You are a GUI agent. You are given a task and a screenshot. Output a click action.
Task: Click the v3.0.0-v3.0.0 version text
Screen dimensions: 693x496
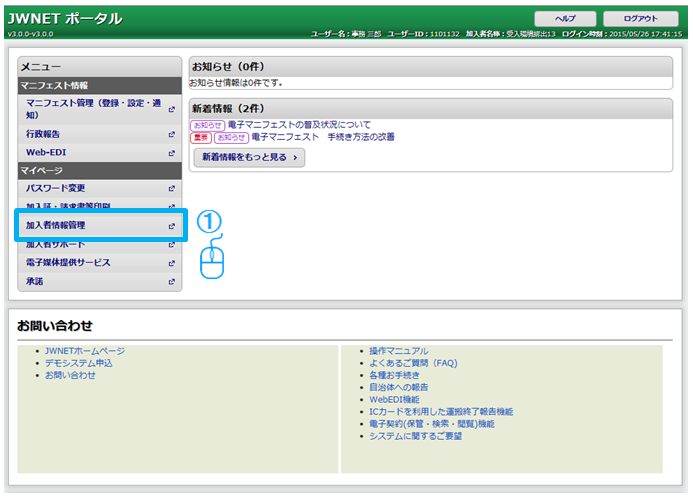click(30, 34)
